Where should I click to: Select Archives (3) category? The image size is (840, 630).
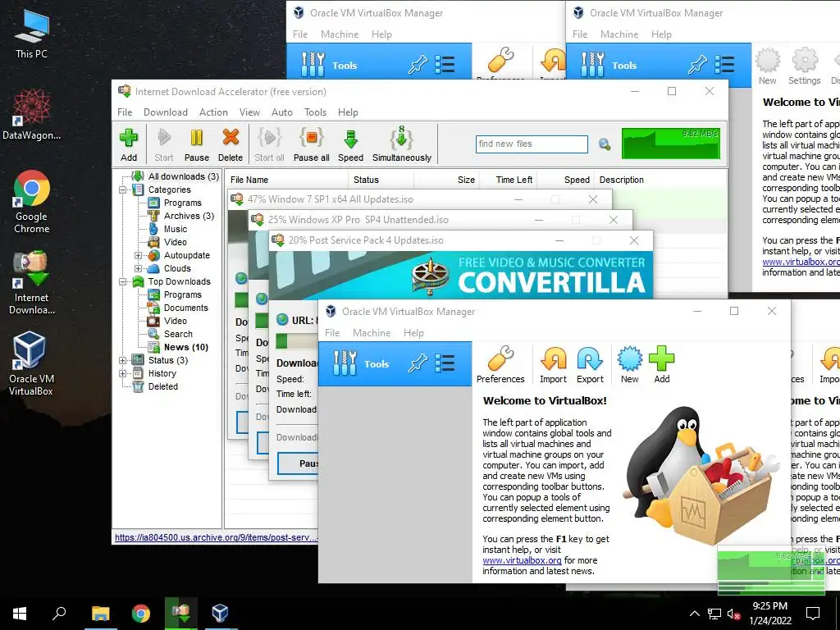tap(189, 216)
